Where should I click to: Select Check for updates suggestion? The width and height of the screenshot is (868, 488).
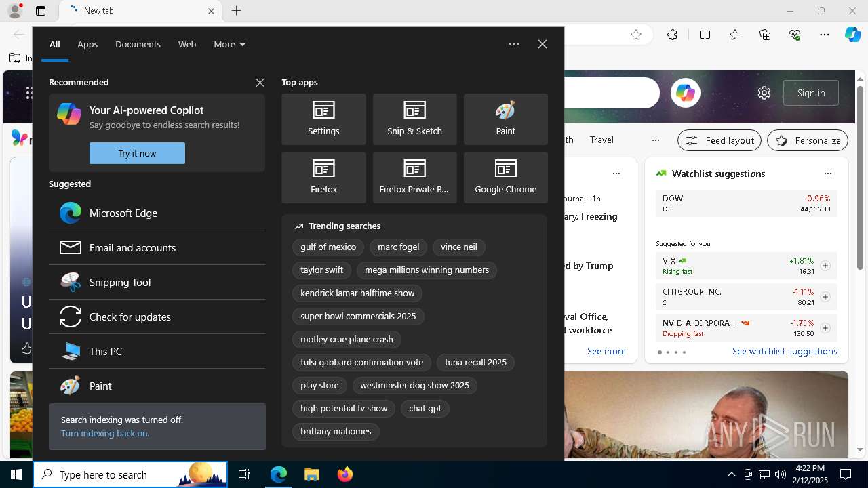pos(157,317)
